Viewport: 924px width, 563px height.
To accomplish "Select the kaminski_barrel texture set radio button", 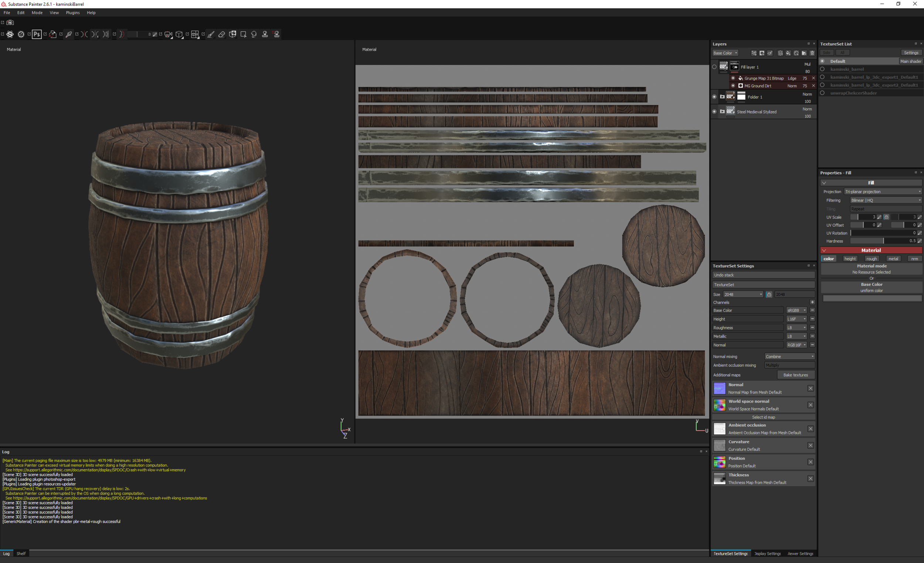I will (822, 69).
